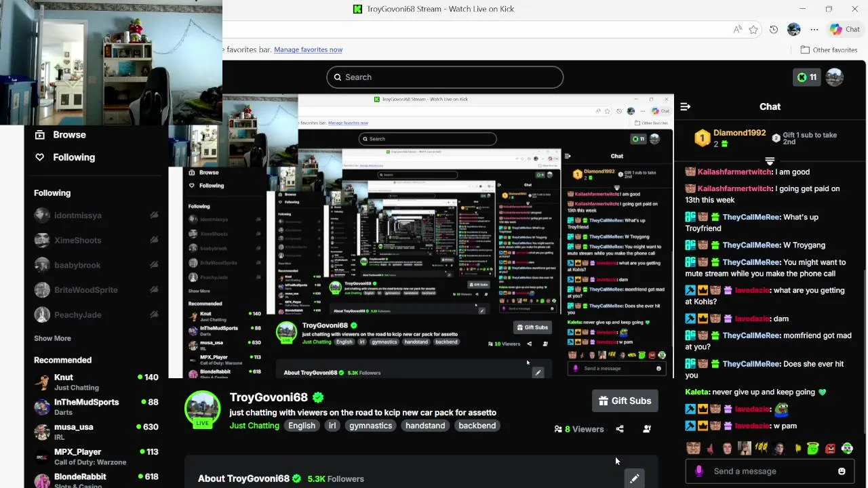Edit channel info with pencil icon
868x488 pixels.
634,479
